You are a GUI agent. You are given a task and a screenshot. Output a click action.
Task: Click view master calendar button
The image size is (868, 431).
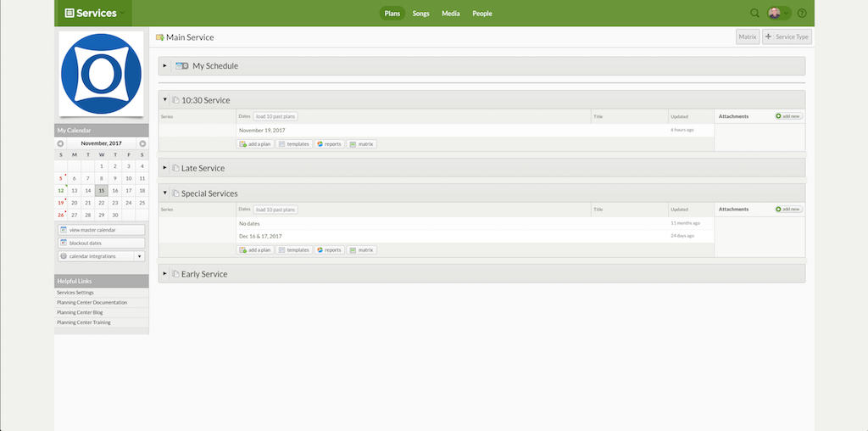tap(102, 230)
